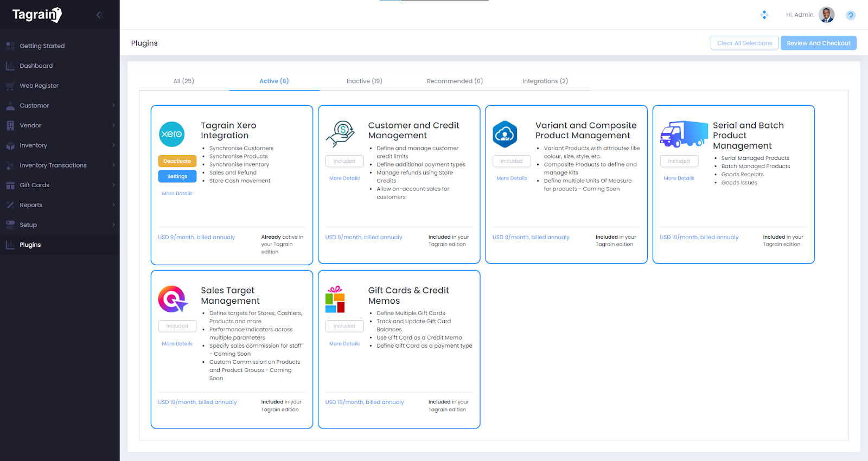Switch to the All (25) tab
The width and height of the screenshot is (868, 461).
tap(183, 81)
